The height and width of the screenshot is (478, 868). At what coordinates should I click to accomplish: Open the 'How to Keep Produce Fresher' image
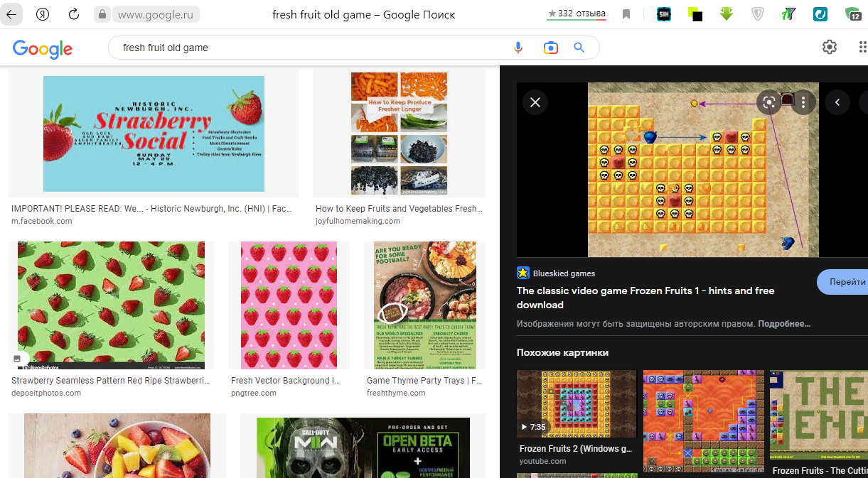(x=399, y=134)
